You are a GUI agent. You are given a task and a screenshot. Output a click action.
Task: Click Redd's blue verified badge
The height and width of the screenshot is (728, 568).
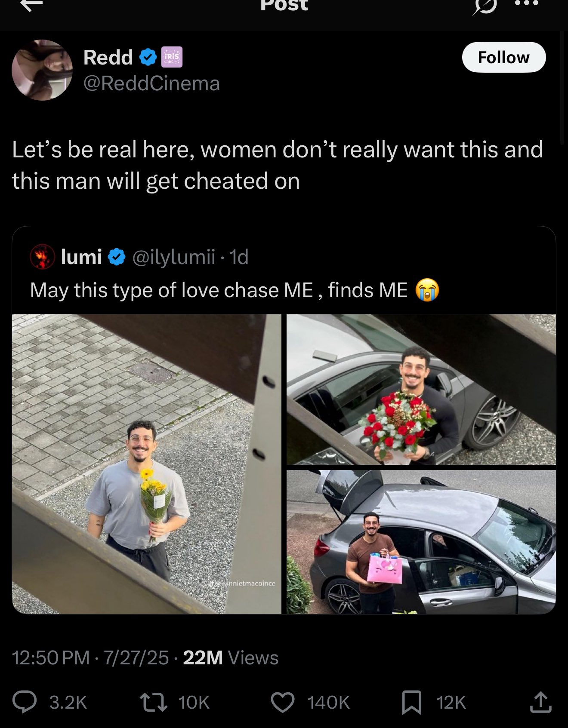148,57
